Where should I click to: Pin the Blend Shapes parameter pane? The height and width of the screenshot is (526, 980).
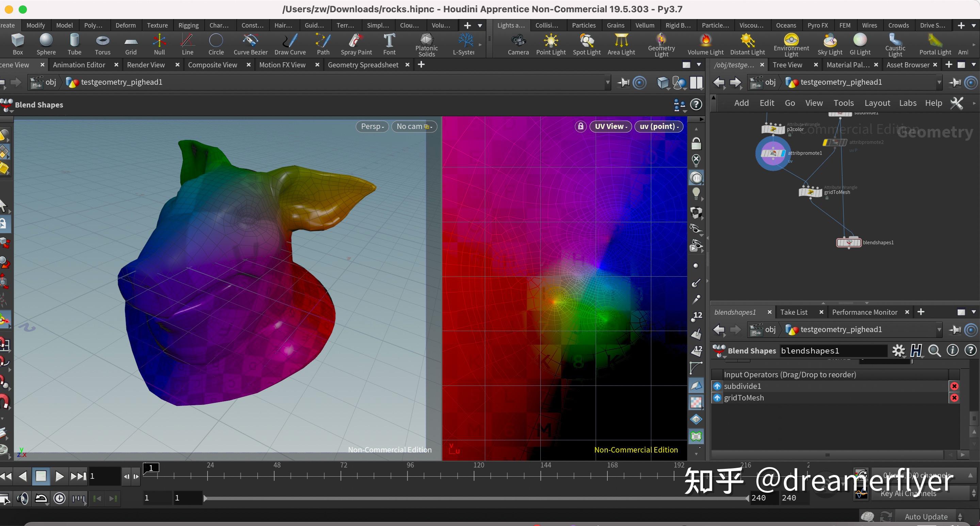[x=955, y=329]
